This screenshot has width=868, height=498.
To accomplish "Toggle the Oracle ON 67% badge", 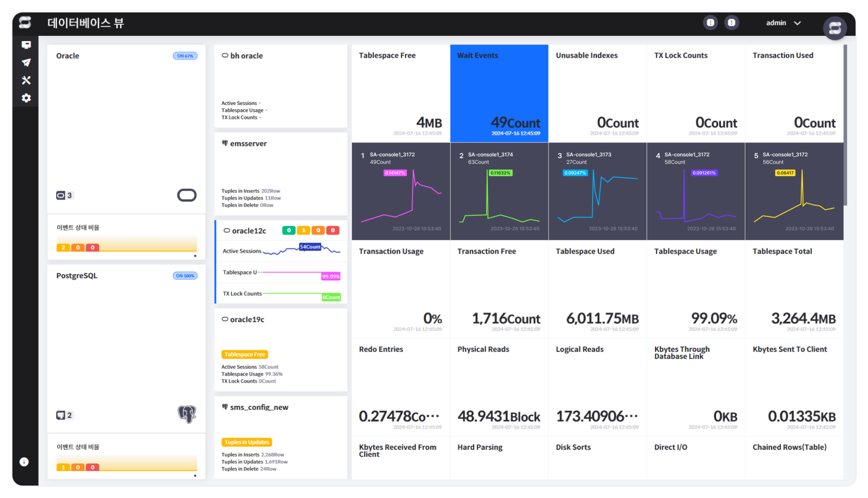I will tap(185, 56).
